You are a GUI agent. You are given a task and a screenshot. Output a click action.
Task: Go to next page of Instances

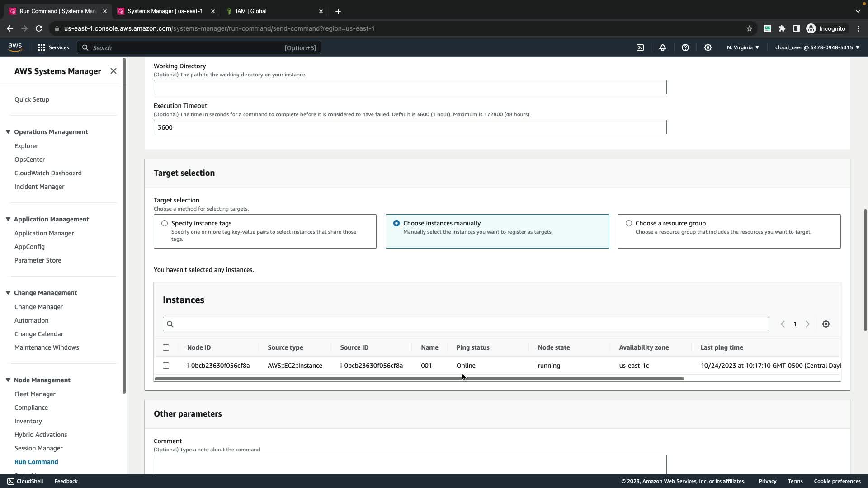click(x=808, y=324)
